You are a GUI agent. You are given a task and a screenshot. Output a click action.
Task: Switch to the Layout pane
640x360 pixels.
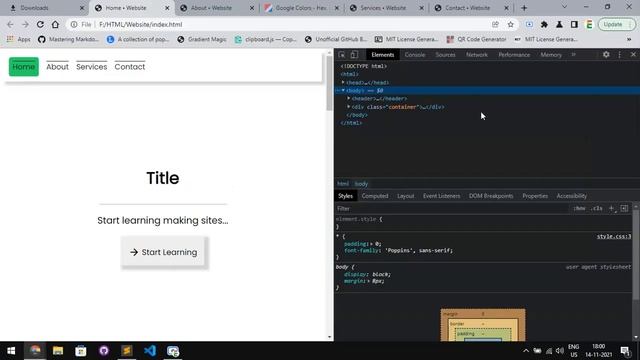tap(406, 196)
